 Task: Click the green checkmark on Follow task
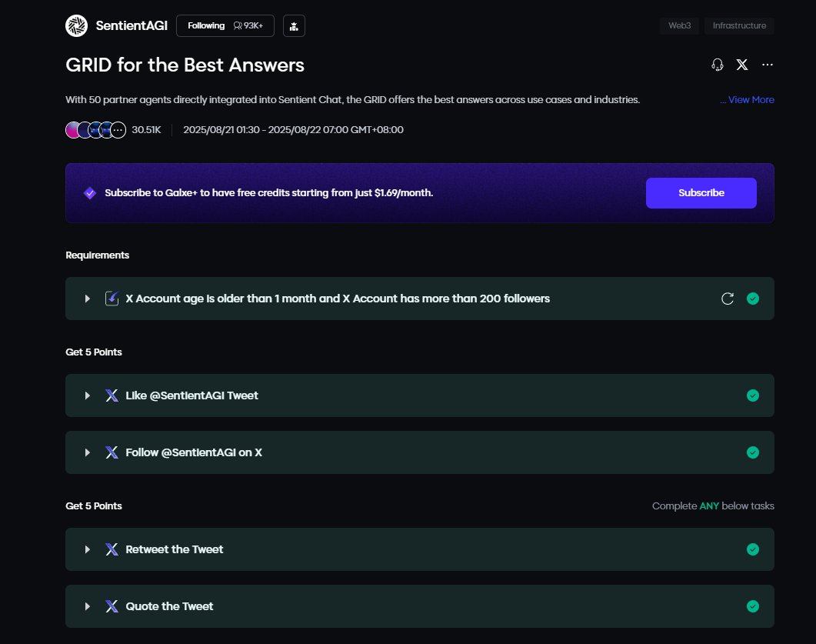pyautogui.click(x=752, y=452)
